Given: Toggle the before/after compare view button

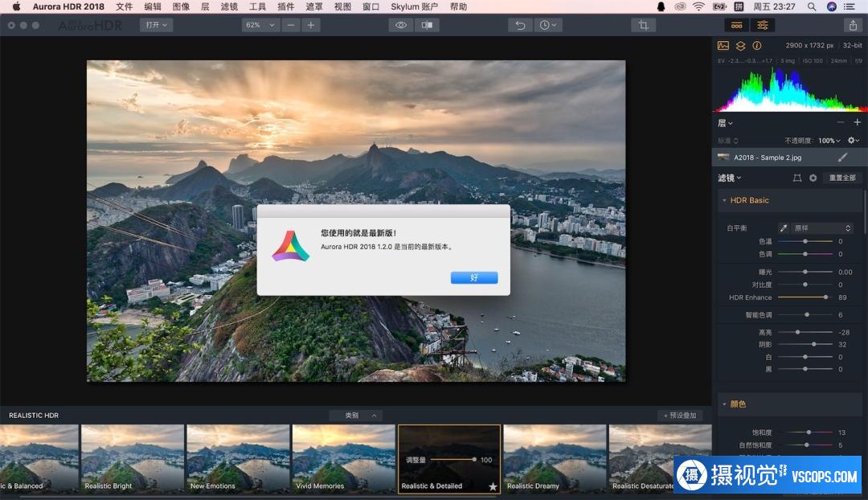Looking at the screenshot, I should pyautogui.click(x=427, y=25).
